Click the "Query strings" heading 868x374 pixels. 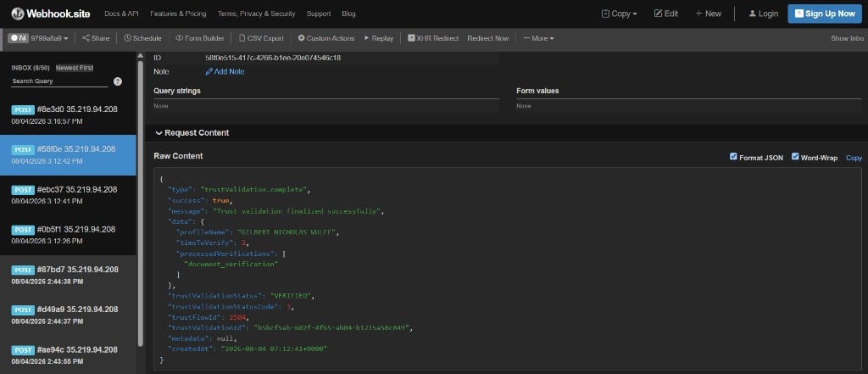177,91
